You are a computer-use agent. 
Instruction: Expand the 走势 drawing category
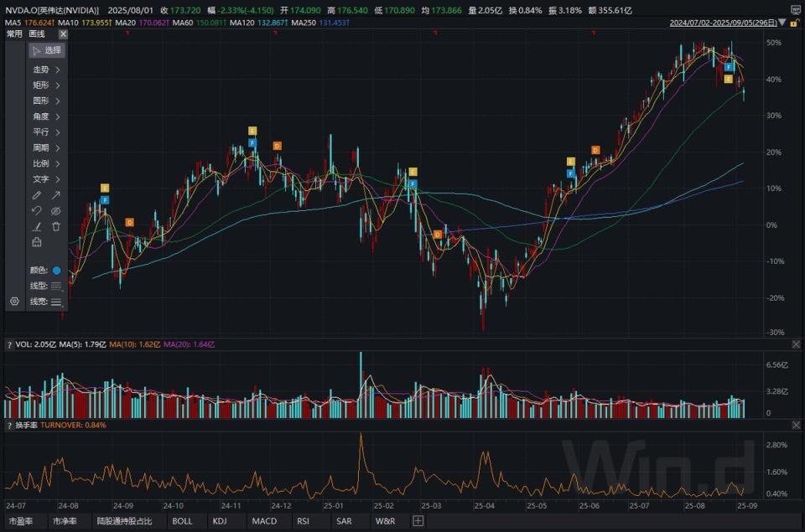pyautogui.click(x=47, y=70)
